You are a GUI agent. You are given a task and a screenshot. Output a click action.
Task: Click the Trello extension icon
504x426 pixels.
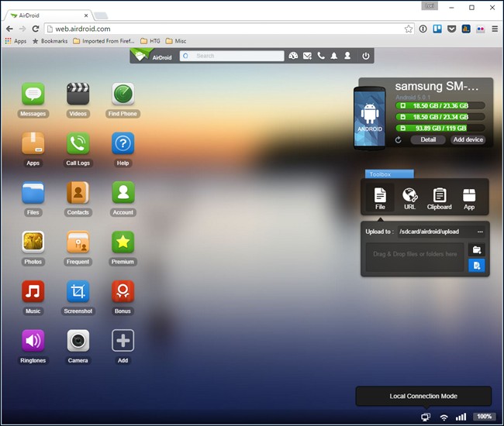pyautogui.click(x=437, y=29)
